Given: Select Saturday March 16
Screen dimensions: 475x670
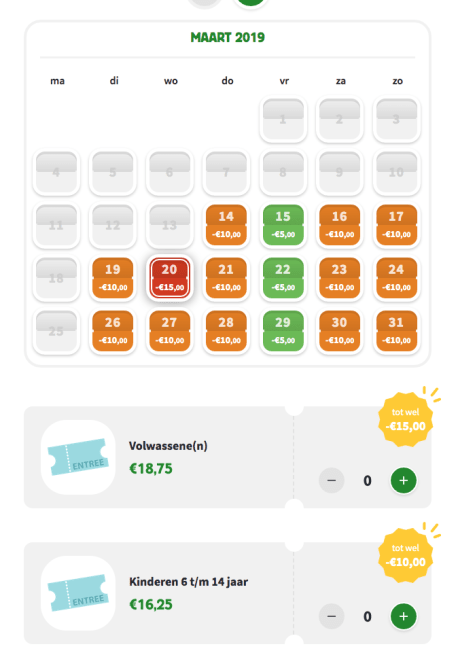Looking at the screenshot, I should click(x=340, y=225).
